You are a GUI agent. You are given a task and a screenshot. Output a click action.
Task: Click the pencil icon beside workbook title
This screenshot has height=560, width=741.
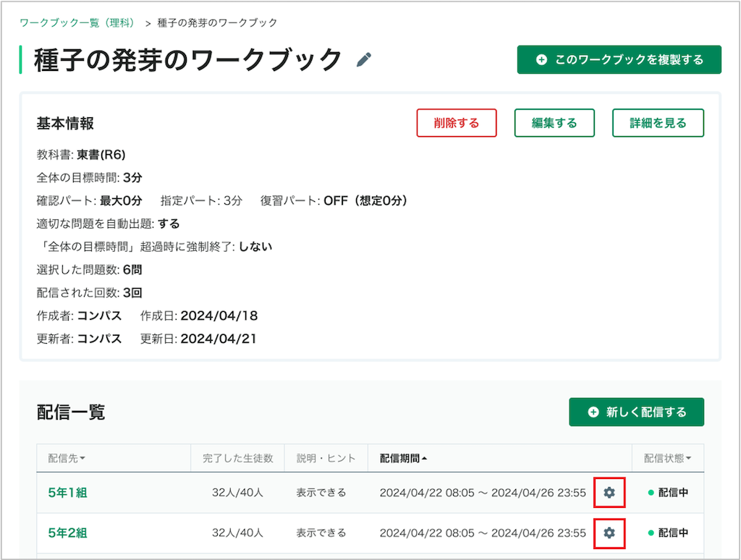(364, 59)
